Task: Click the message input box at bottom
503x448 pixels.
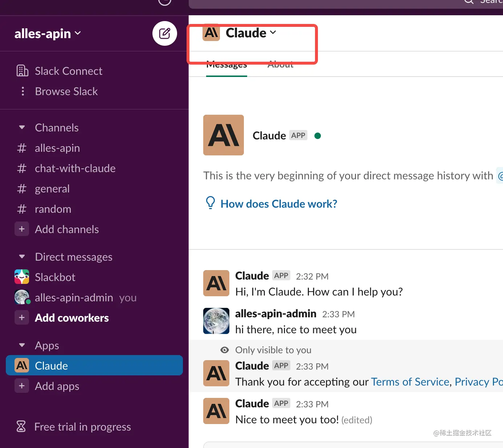Action: (353, 445)
